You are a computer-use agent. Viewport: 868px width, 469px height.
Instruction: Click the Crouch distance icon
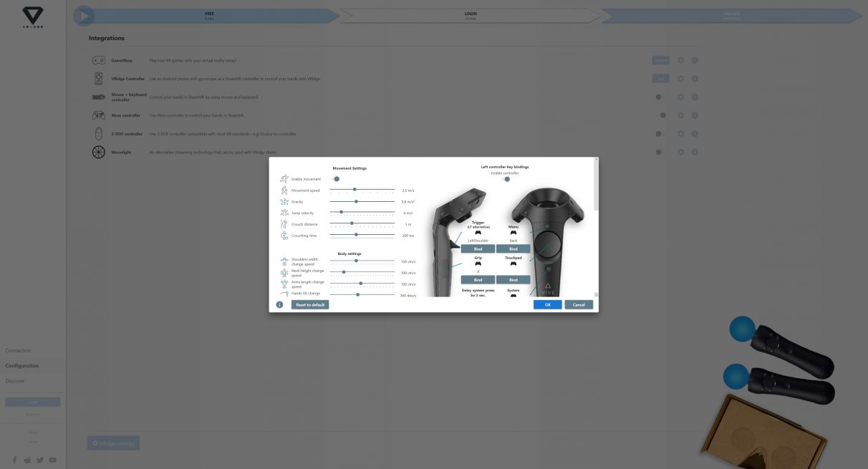[x=284, y=224]
